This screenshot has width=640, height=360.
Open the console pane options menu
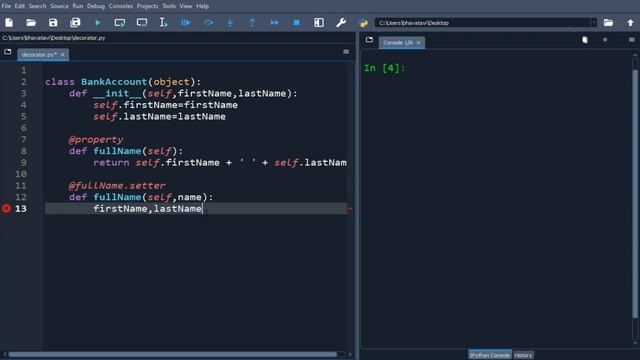tap(631, 40)
